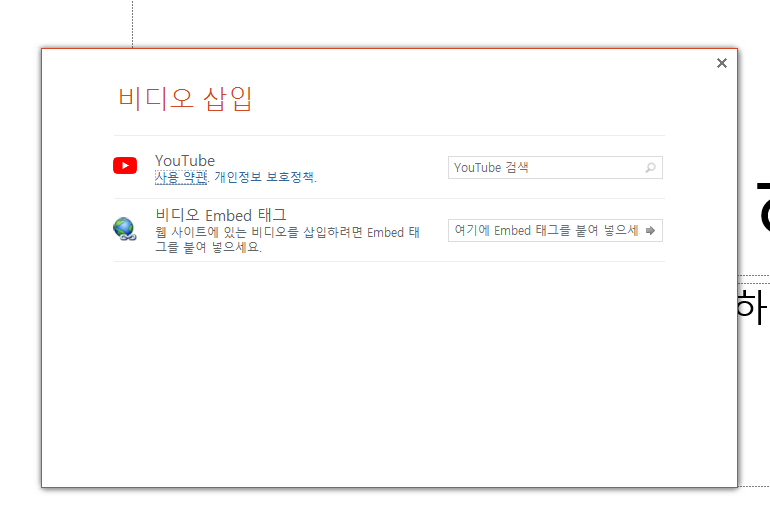Click the '웹 사이트에 있는 비디오를 삽입하려면' description
Screen dimensions: 770x518
click(x=287, y=239)
